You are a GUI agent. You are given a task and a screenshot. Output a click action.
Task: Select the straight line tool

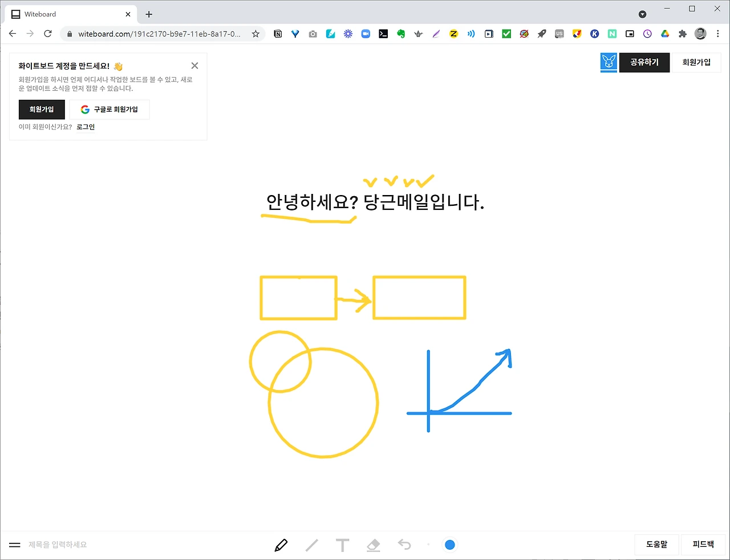pos(312,545)
